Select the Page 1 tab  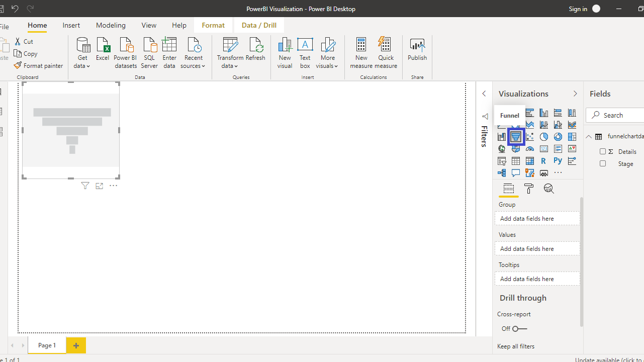click(47, 345)
